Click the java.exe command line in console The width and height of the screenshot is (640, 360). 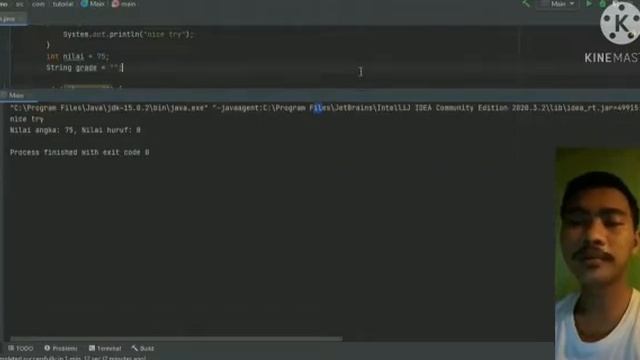point(324,108)
